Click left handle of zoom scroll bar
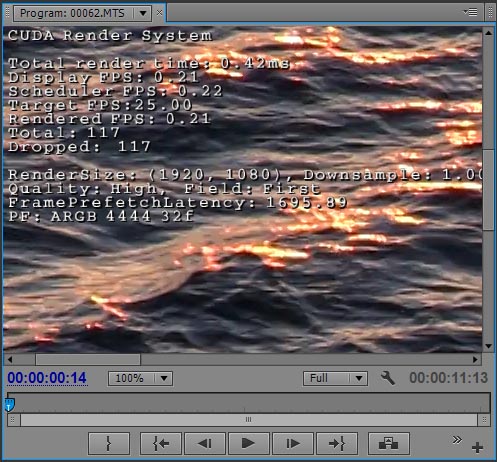 point(13,420)
